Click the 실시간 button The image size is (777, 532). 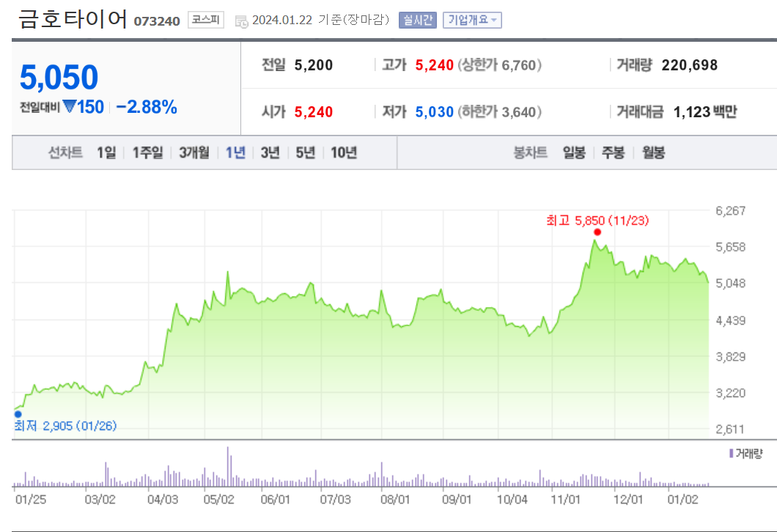click(417, 20)
